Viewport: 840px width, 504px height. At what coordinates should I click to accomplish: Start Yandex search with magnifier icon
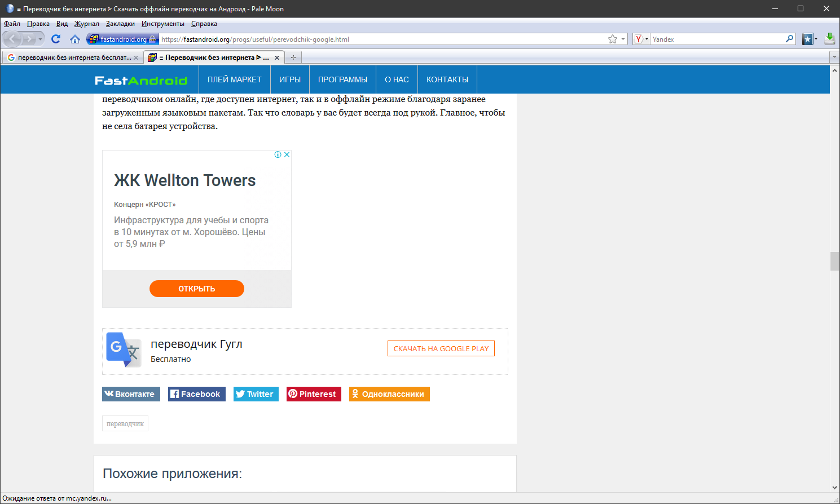[x=790, y=39]
